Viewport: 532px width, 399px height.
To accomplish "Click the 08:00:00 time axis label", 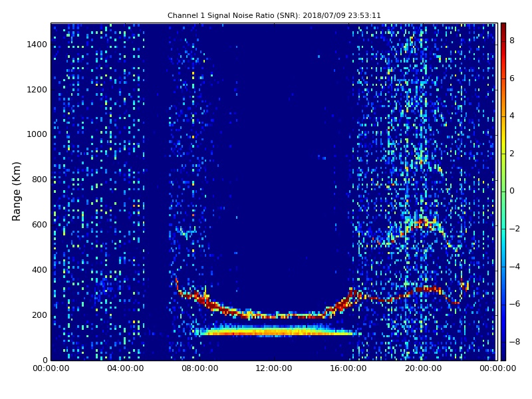I will point(200,368).
